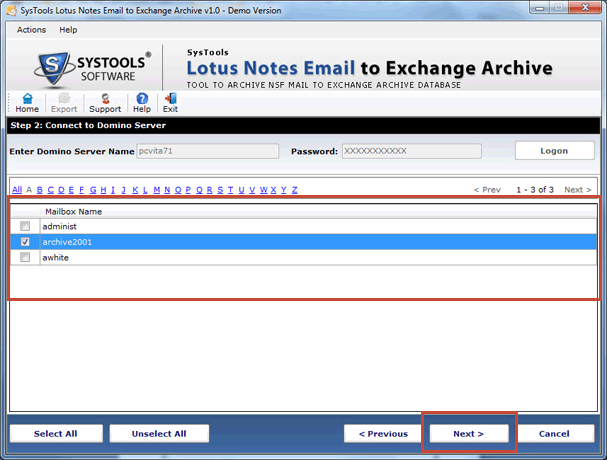Filter mailboxes by letter B
Viewport: 607px width, 460px height.
click(x=39, y=190)
